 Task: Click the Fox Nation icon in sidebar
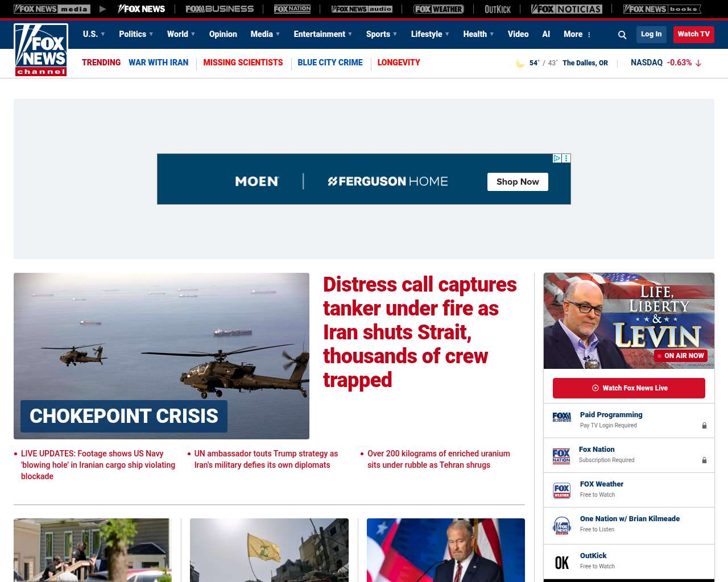pyautogui.click(x=561, y=455)
